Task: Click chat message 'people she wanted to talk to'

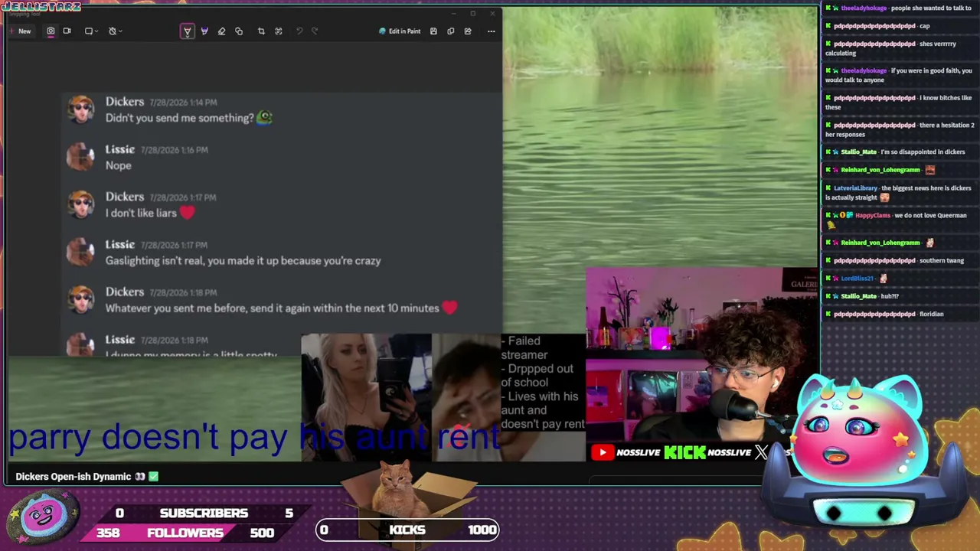Action: [x=931, y=8]
